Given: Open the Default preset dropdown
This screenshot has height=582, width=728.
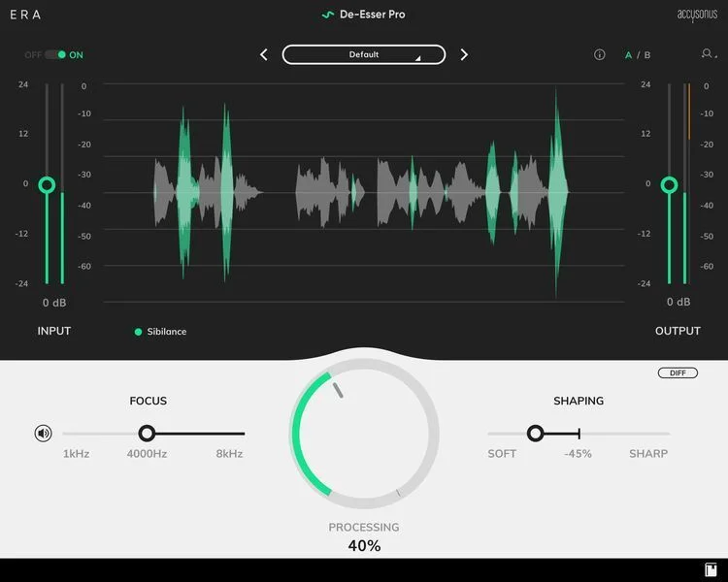Looking at the screenshot, I should (x=364, y=54).
